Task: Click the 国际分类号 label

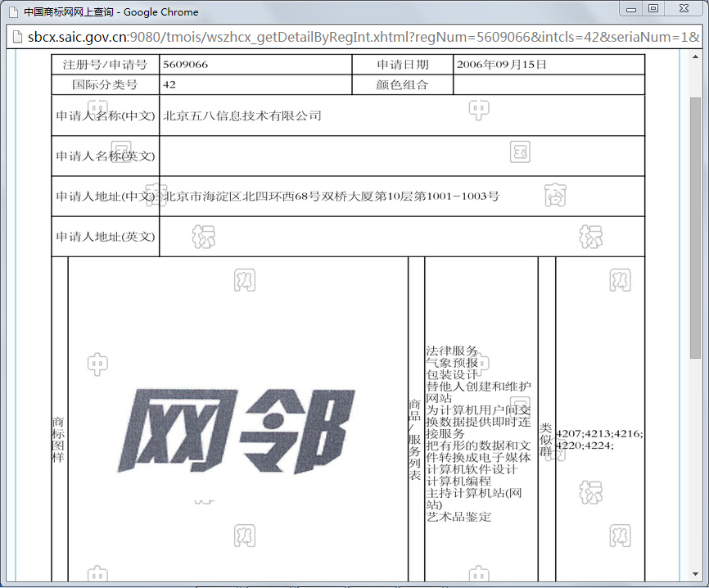Action: [x=105, y=84]
